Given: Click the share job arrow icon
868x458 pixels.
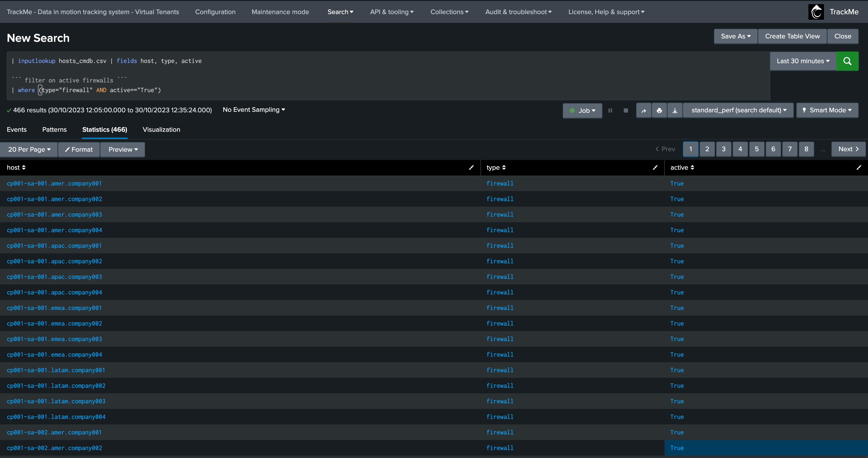Looking at the screenshot, I should [x=644, y=111].
